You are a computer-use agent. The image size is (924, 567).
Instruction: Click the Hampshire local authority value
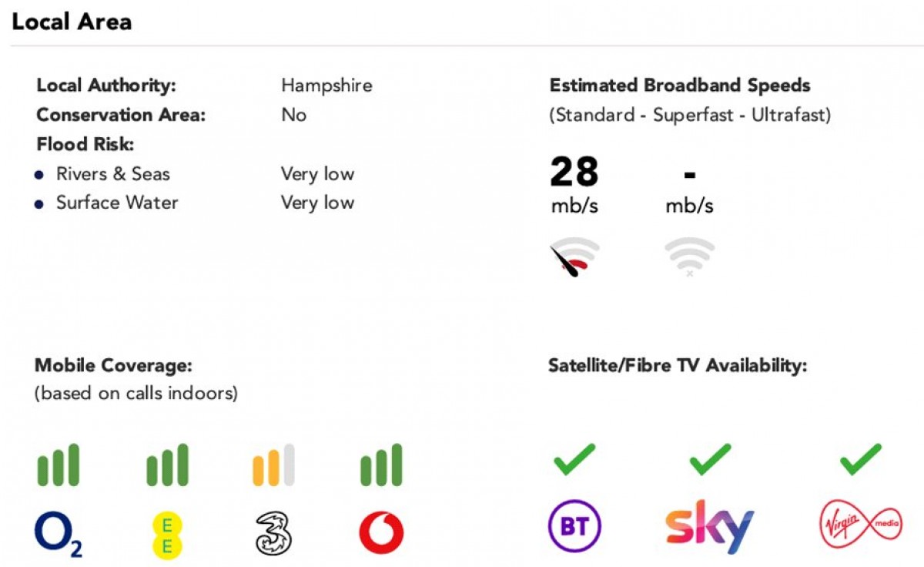[x=326, y=85]
